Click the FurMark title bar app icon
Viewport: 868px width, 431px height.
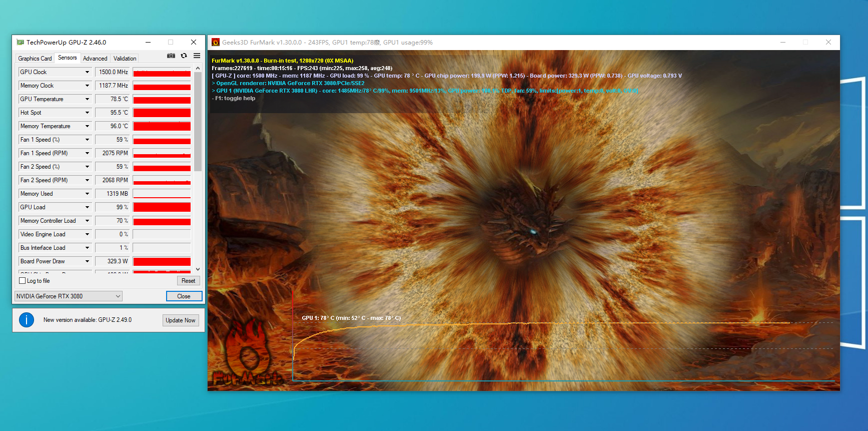tap(216, 43)
